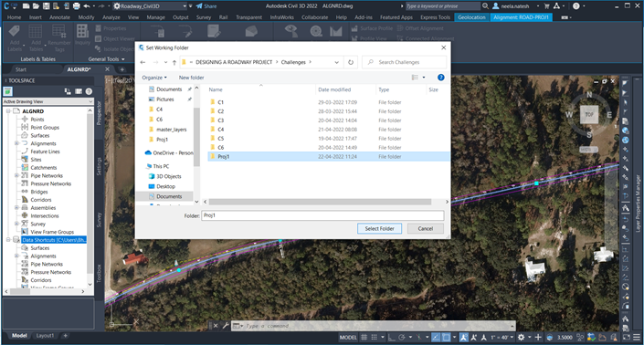Screen dimensions: 644x345
Task: Open the Inquiry tool
Action: pos(82,35)
